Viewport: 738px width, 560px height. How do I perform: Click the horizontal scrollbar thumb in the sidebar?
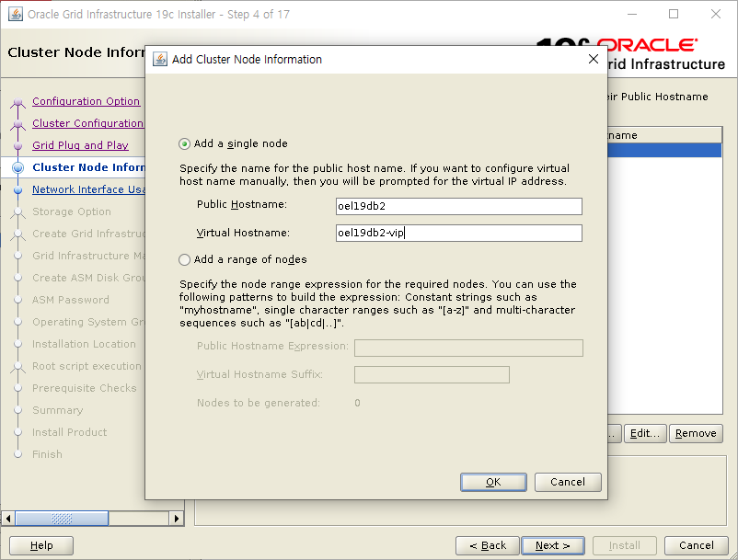click(62, 519)
